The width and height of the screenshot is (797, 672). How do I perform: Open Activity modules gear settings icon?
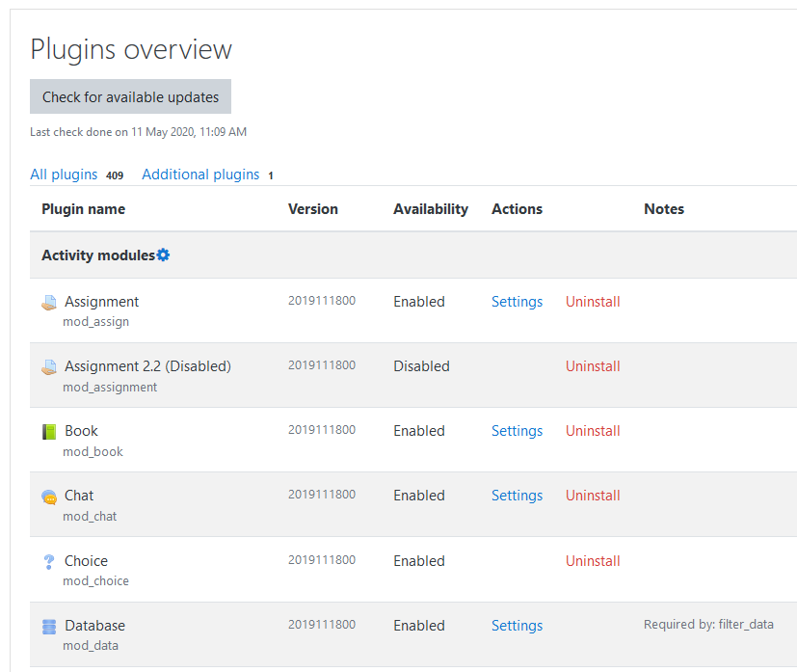coord(163,255)
